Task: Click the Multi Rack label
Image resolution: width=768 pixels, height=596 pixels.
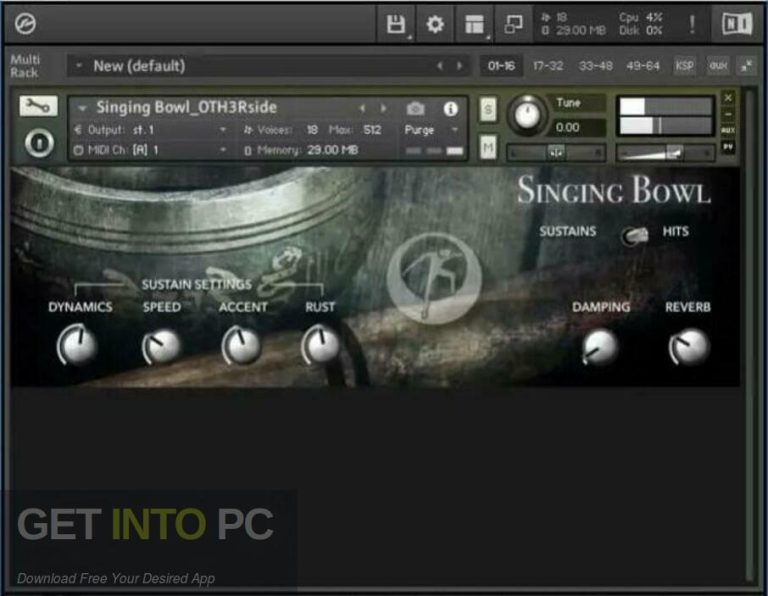Action: (24, 66)
